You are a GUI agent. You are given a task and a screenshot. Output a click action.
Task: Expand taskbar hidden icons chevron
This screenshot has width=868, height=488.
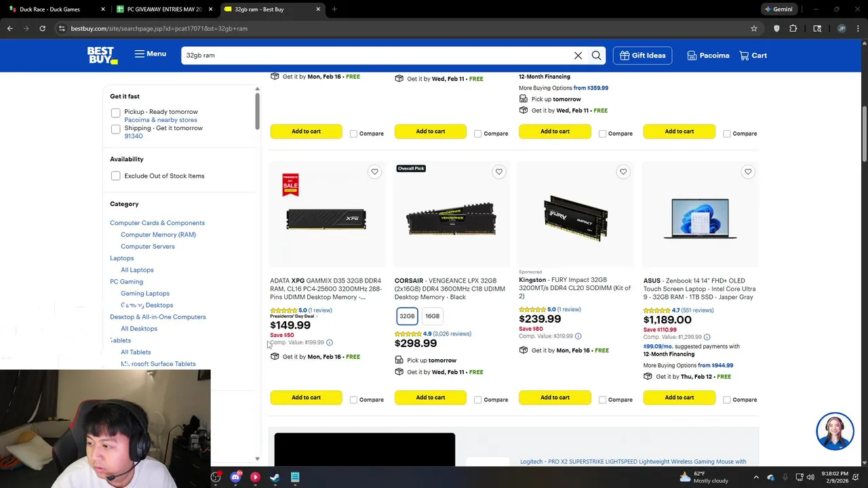click(x=755, y=477)
